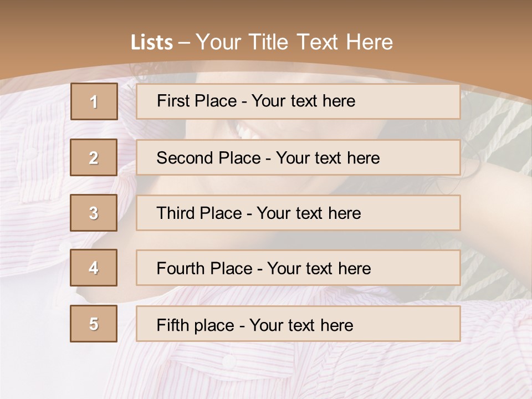Click the woman's smile in background photo

(244, 131)
